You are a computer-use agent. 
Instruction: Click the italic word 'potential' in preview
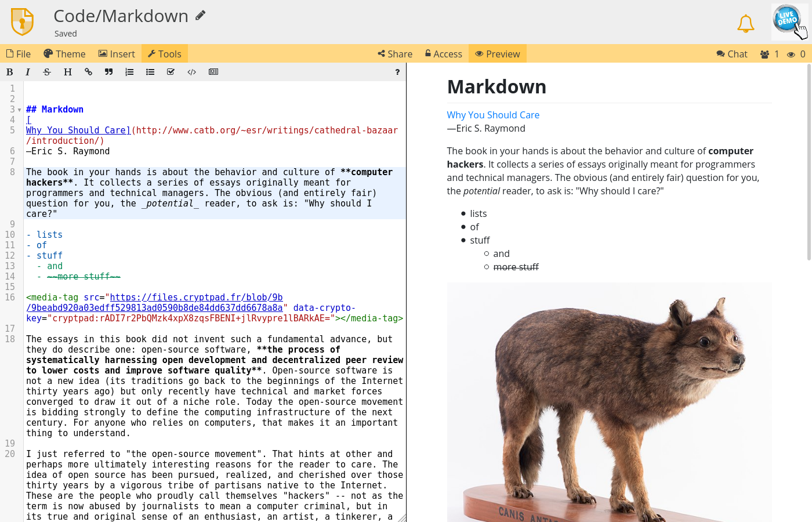[x=481, y=191]
